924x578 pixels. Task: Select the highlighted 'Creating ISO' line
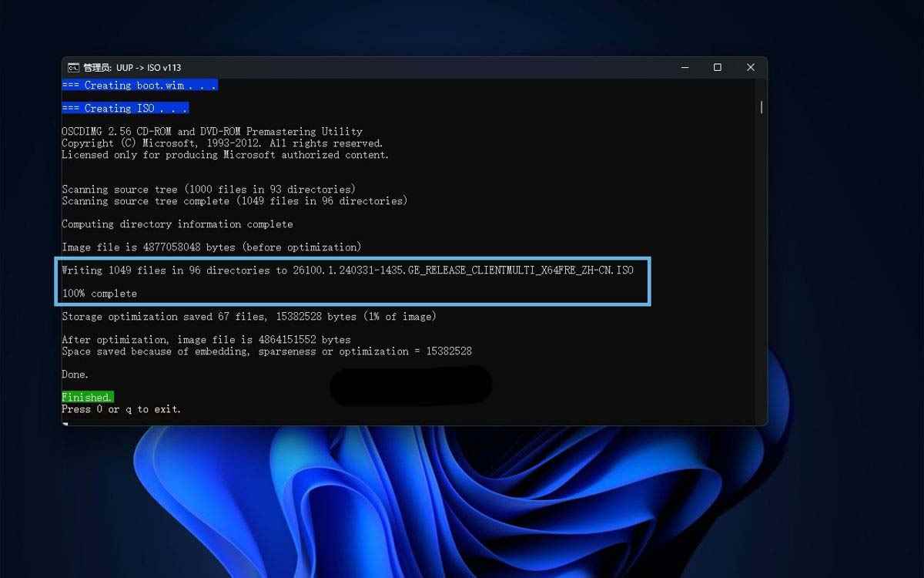[125, 108]
